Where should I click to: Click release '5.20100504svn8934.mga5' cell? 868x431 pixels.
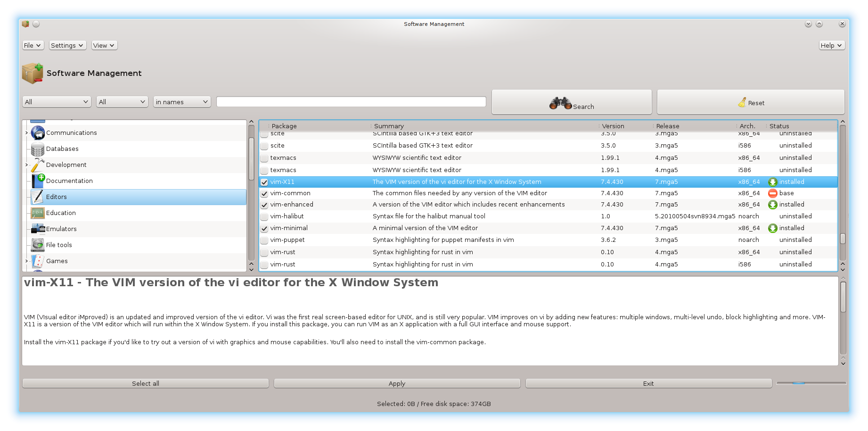(x=695, y=216)
